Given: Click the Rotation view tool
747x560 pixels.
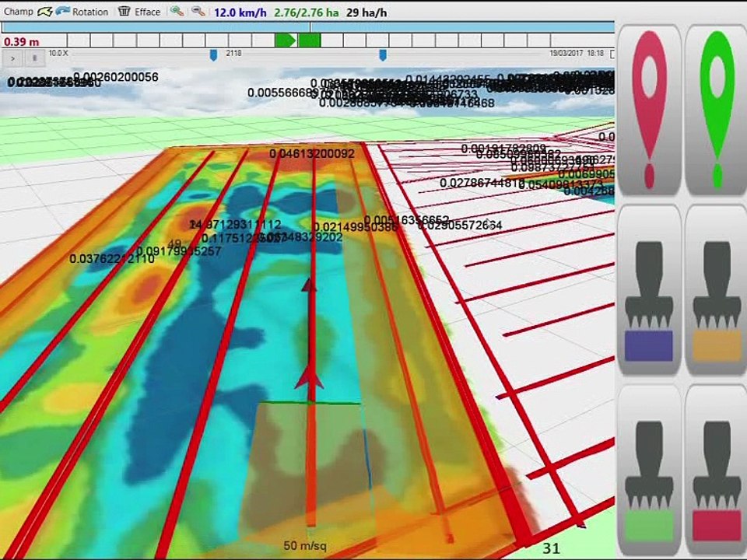Looking at the screenshot, I should pos(82,12).
